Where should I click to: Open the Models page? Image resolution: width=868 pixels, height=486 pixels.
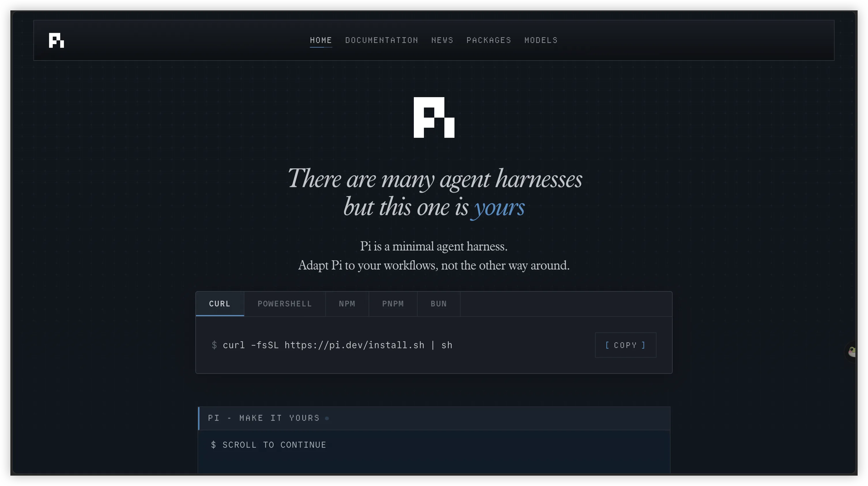pyautogui.click(x=541, y=40)
